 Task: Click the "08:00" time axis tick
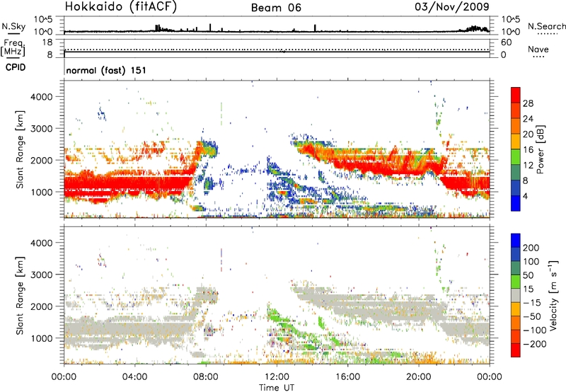click(206, 377)
